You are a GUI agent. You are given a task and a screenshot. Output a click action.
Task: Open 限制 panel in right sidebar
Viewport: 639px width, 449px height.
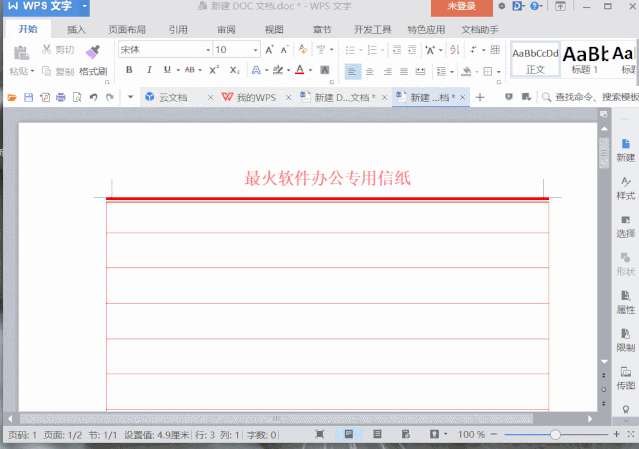click(x=626, y=341)
